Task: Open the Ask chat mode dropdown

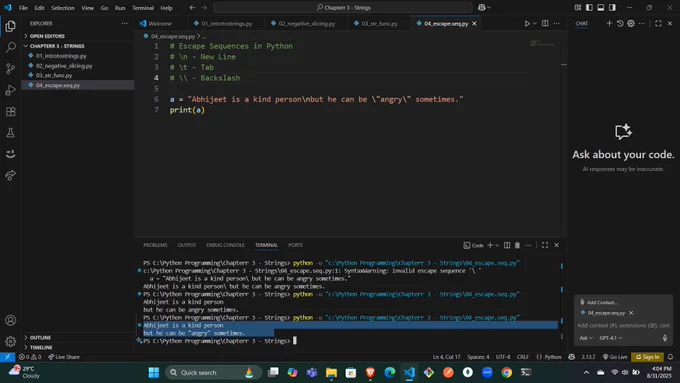Action: (586, 338)
